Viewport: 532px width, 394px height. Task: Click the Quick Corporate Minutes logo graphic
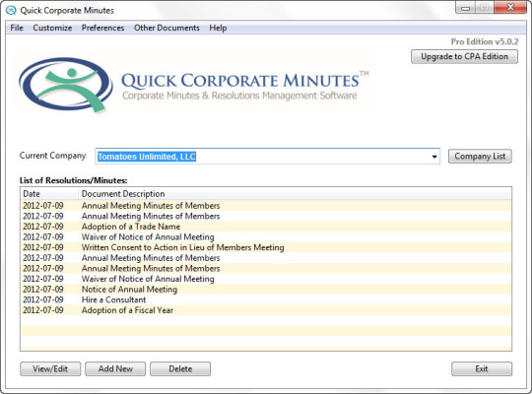point(66,85)
